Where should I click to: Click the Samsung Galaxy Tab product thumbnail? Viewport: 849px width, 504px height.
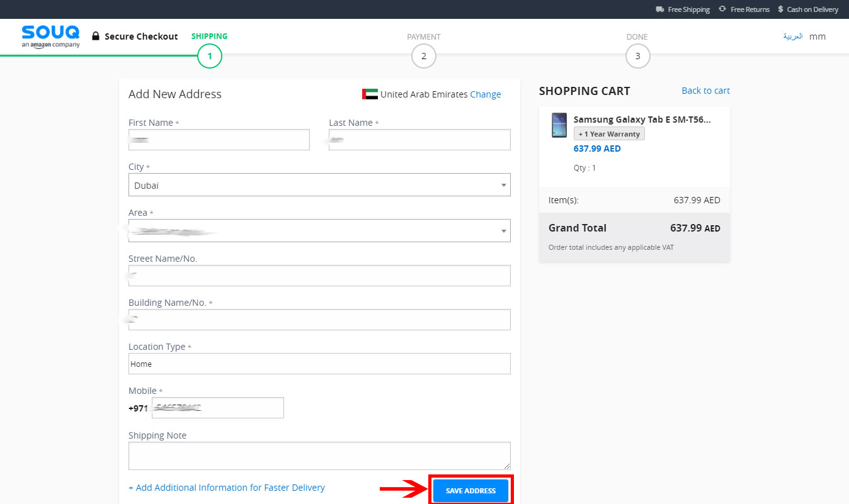point(559,125)
